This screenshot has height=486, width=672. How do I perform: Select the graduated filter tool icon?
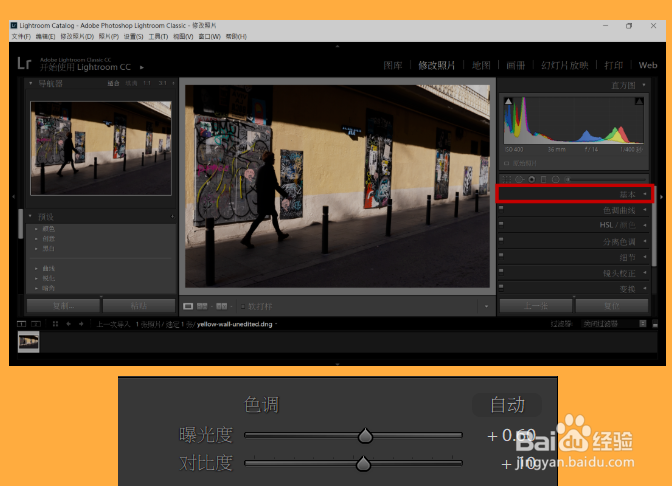tap(543, 180)
